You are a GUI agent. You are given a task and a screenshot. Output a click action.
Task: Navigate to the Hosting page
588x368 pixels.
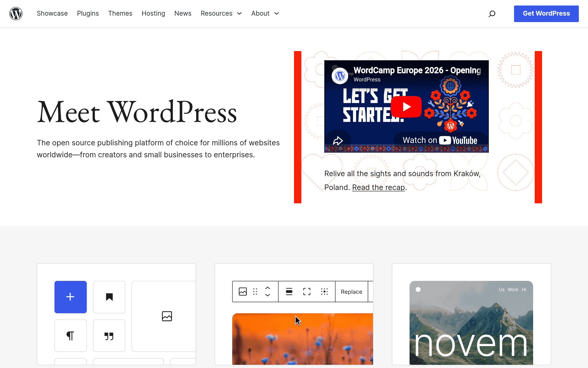click(153, 13)
